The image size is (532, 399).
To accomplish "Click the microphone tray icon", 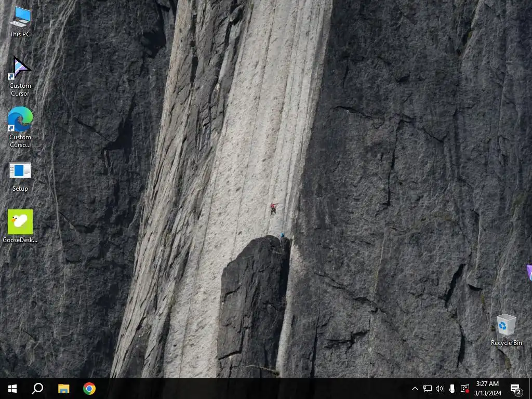I will pos(453,389).
